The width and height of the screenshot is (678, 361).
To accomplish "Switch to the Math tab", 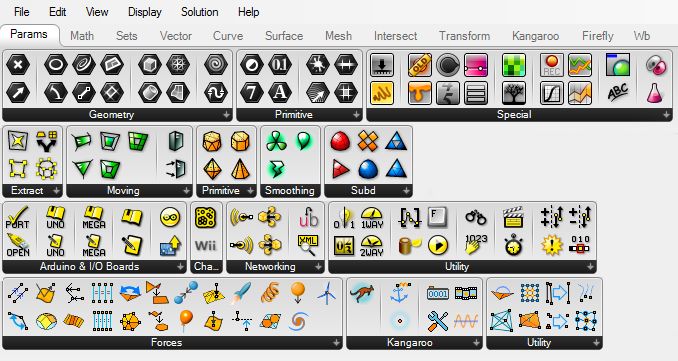I will (82, 36).
